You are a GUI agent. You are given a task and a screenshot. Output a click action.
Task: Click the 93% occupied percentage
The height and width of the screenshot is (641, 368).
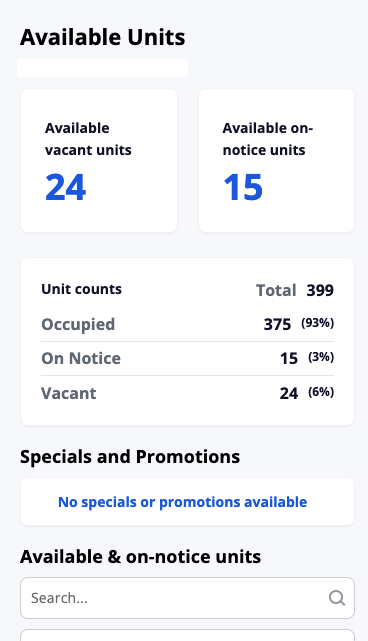318,323
